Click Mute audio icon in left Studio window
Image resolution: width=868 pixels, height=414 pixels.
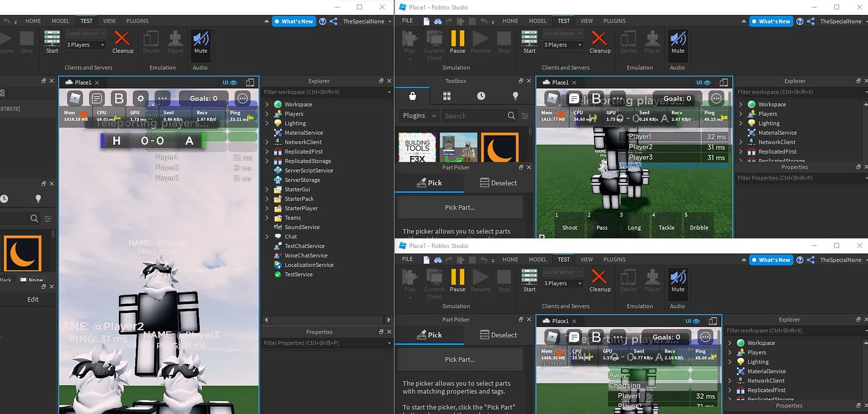pos(201,42)
